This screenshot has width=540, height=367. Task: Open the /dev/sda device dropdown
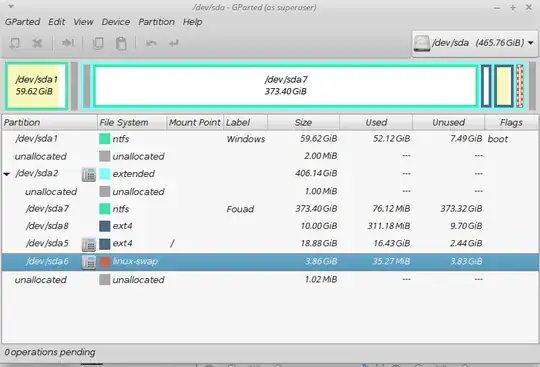pos(475,43)
